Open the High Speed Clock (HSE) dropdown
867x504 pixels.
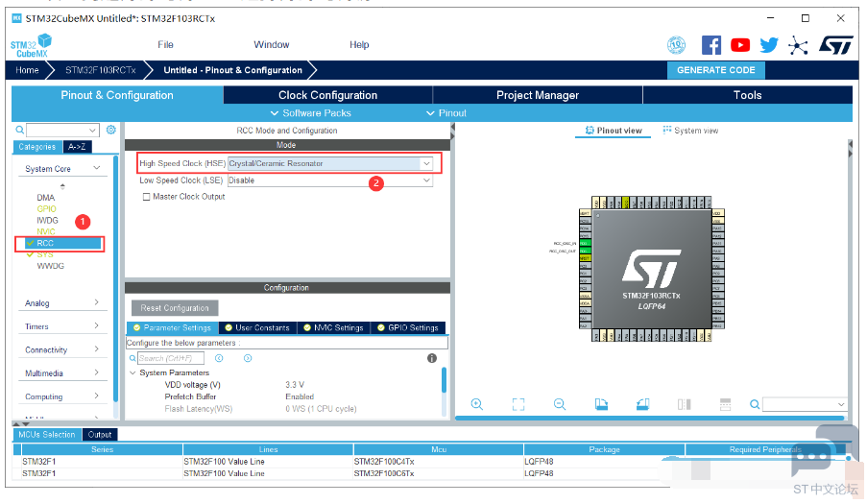pos(426,163)
